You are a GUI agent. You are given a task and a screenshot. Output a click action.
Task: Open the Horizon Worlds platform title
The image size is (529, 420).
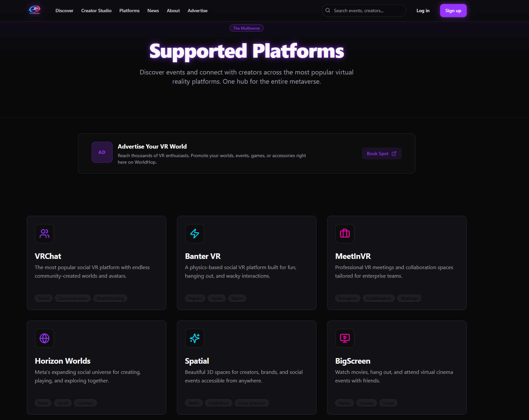pyautogui.click(x=63, y=361)
